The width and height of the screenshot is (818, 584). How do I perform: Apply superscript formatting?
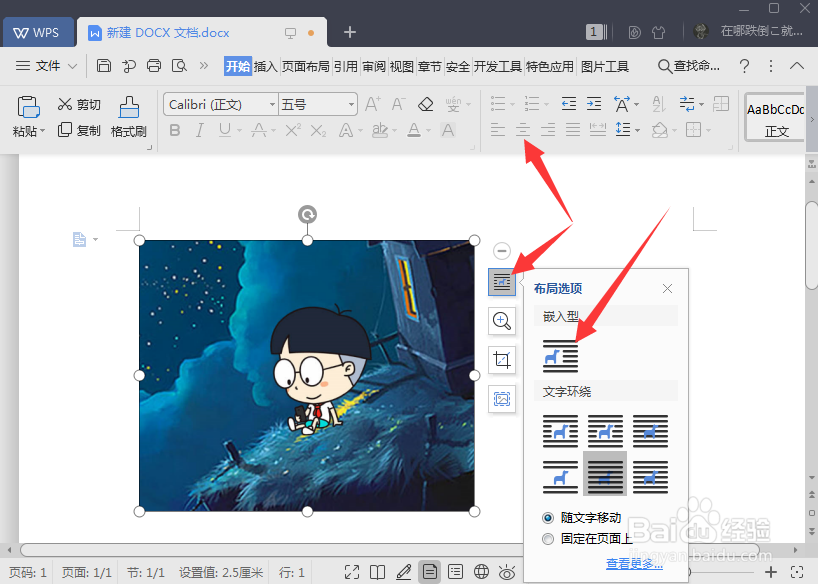pyautogui.click(x=293, y=130)
